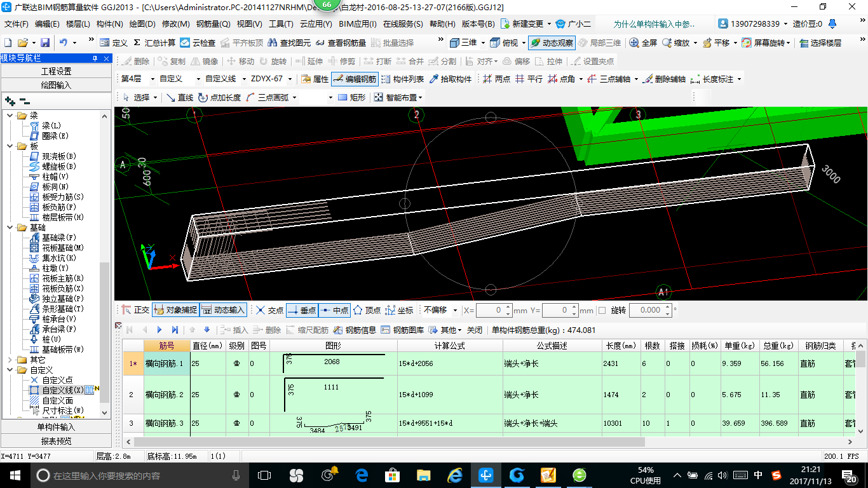Screen dimensions: 868x488
Task: Open 云应用(Y) menu
Action: [x=316, y=24]
